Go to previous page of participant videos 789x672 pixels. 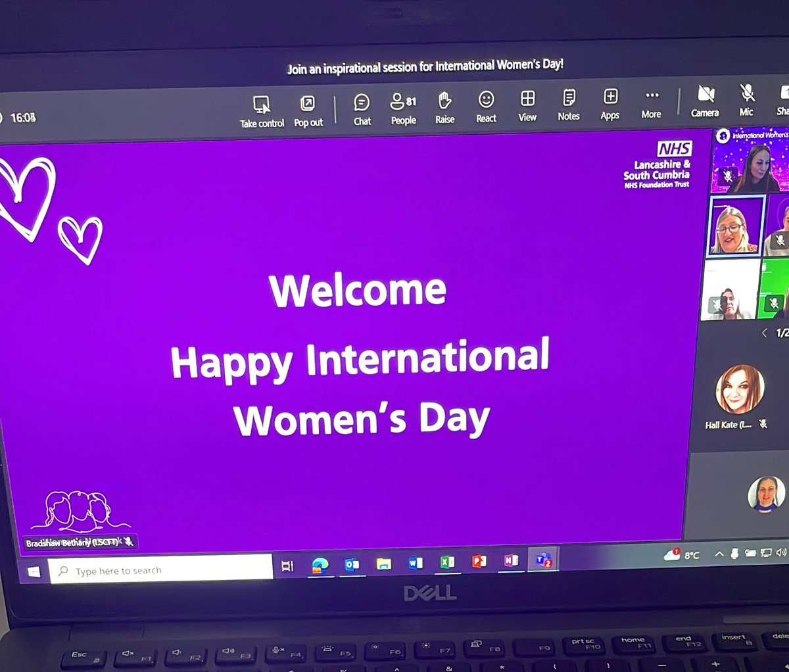(764, 333)
